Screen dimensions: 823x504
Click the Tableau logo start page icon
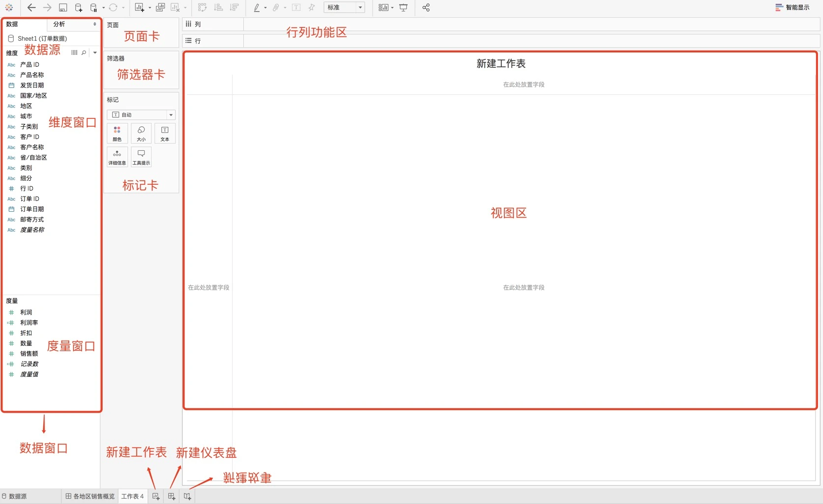pos(9,7)
